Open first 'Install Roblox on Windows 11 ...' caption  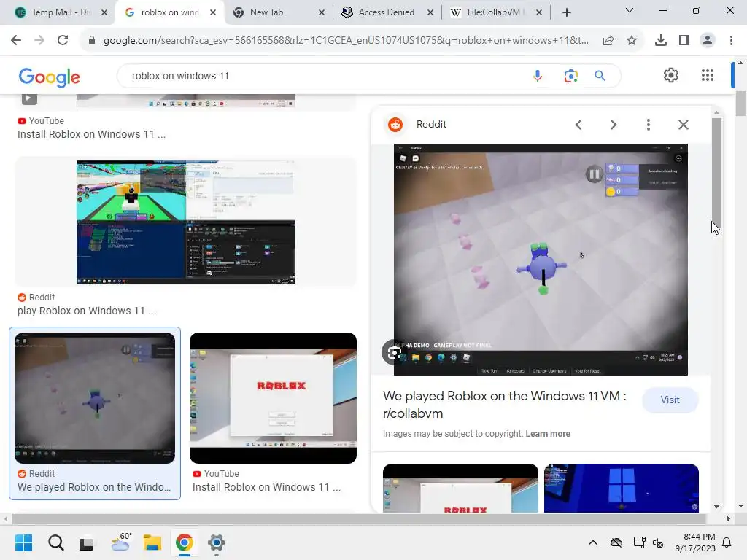coord(91,134)
